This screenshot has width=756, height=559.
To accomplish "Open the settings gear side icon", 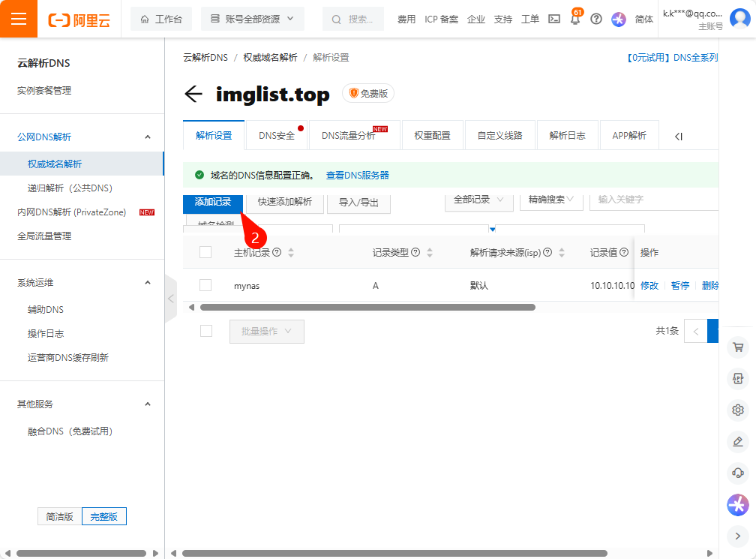I will click(x=738, y=410).
